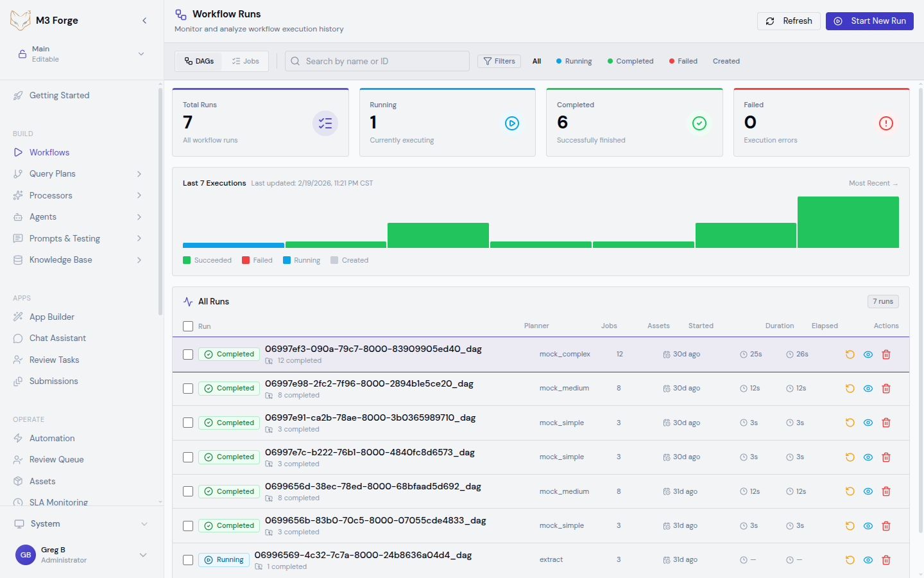The height and width of the screenshot is (578, 924).
Task: Check the box next to the Running extract run
Action: pyautogui.click(x=188, y=559)
